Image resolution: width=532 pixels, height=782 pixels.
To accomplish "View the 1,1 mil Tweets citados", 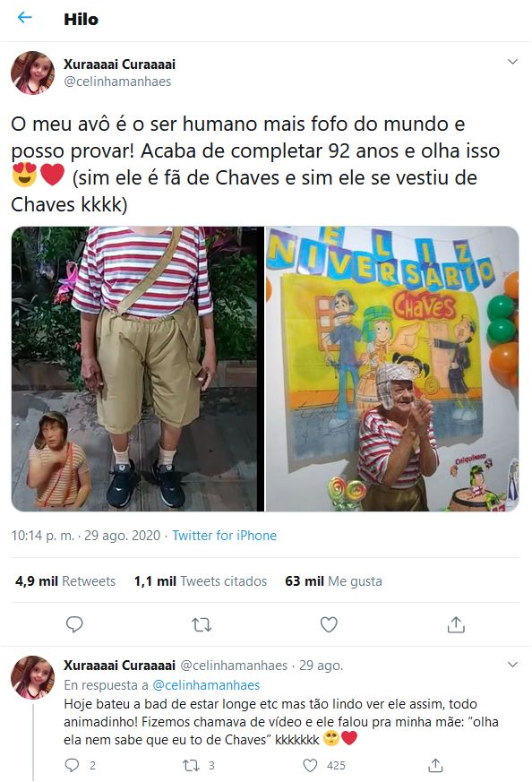I will [201, 581].
